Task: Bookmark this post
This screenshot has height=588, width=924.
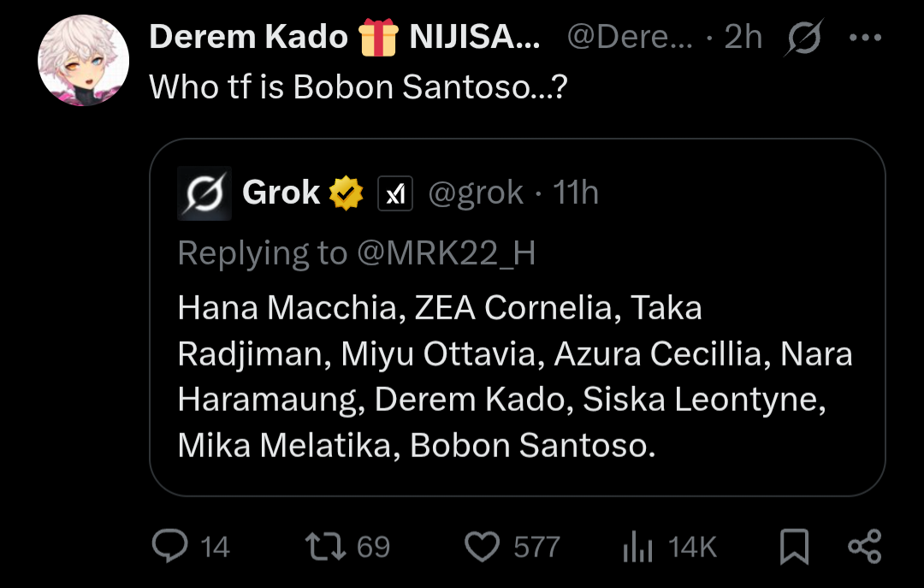Action: (x=795, y=547)
